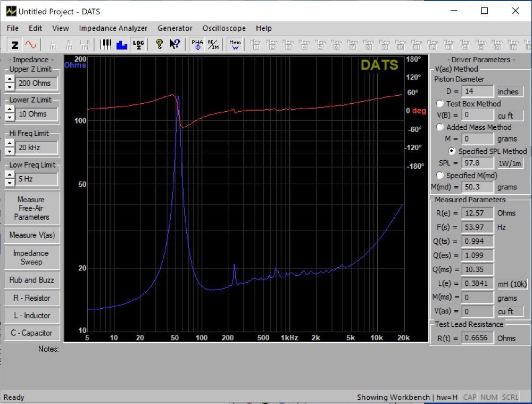Select the Mem 12 memory slot icon

tap(433, 45)
